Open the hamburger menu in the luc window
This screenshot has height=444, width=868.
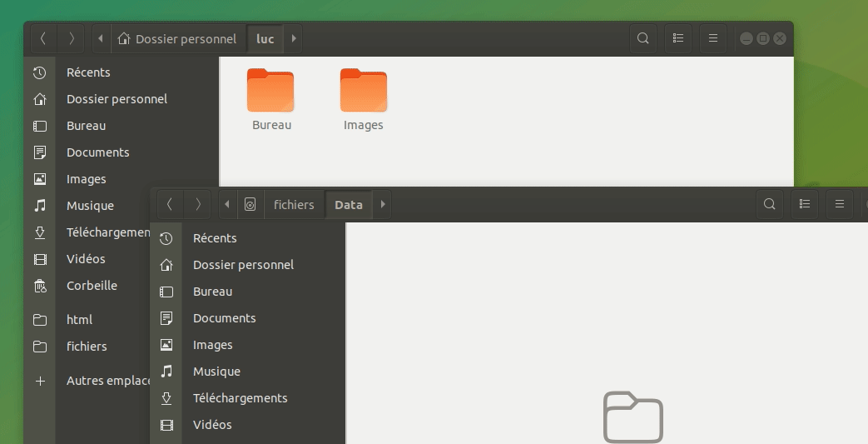pyautogui.click(x=713, y=38)
